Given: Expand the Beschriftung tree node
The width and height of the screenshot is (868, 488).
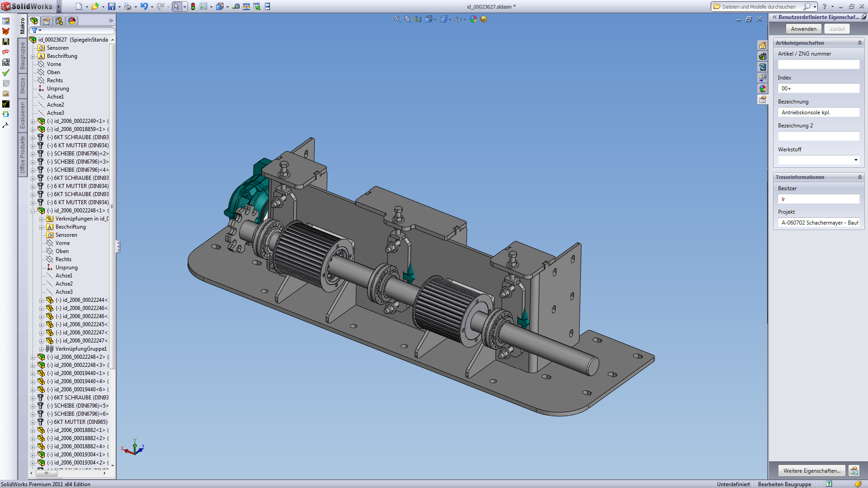Looking at the screenshot, I should pos(33,56).
